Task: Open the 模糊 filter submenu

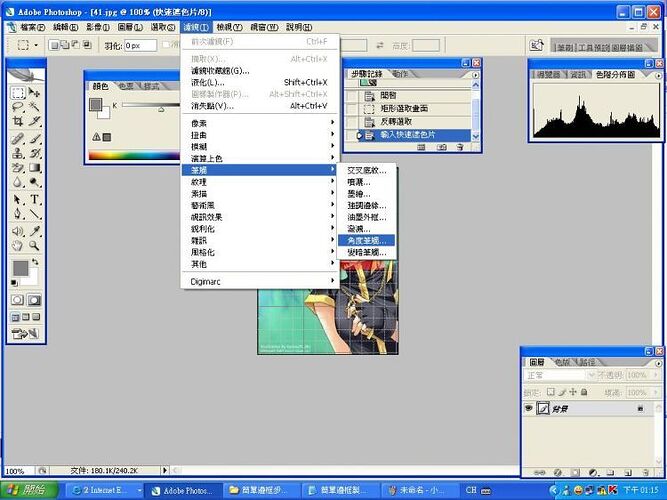Action: click(260, 147)
